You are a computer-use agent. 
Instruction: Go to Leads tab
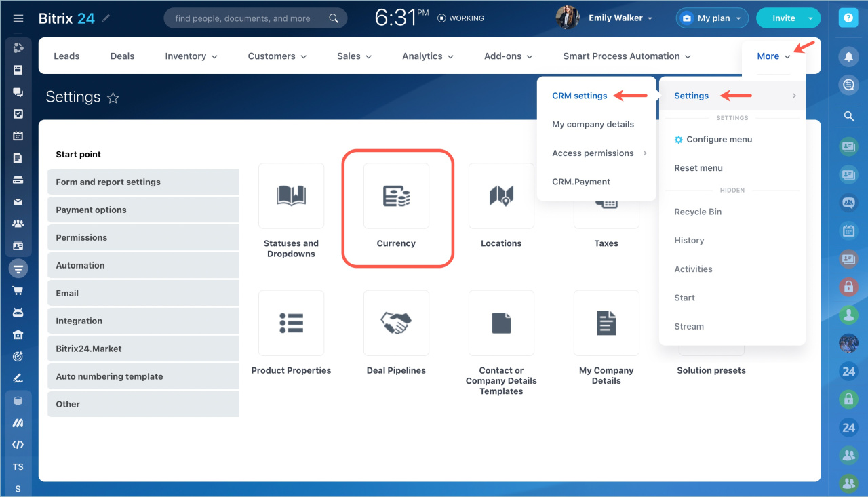point(66,56)
